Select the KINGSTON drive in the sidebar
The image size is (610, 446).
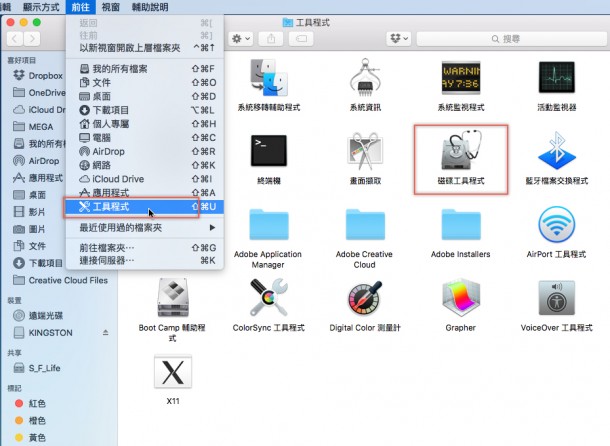click(x=43, y=333)
